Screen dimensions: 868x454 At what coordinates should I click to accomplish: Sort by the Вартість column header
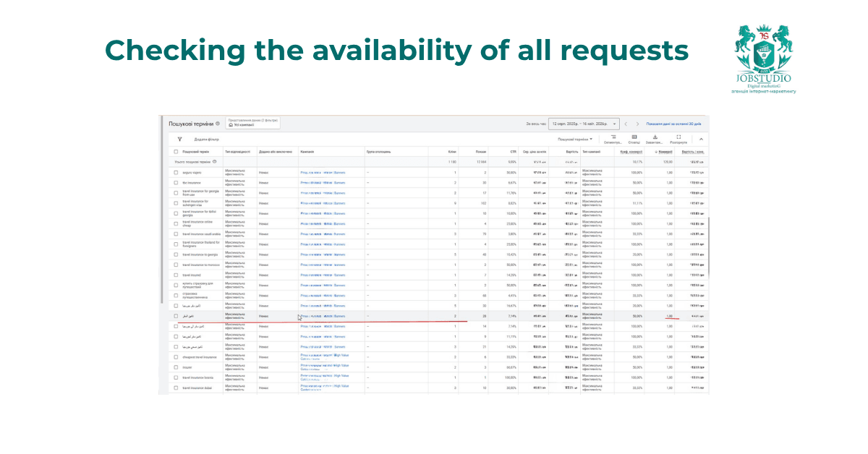(572, 152)
